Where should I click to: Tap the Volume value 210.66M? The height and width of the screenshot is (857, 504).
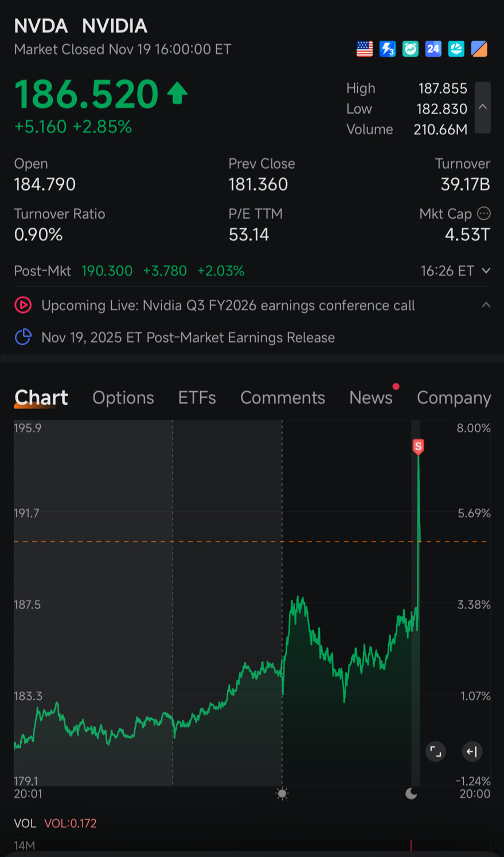(441, 130)
